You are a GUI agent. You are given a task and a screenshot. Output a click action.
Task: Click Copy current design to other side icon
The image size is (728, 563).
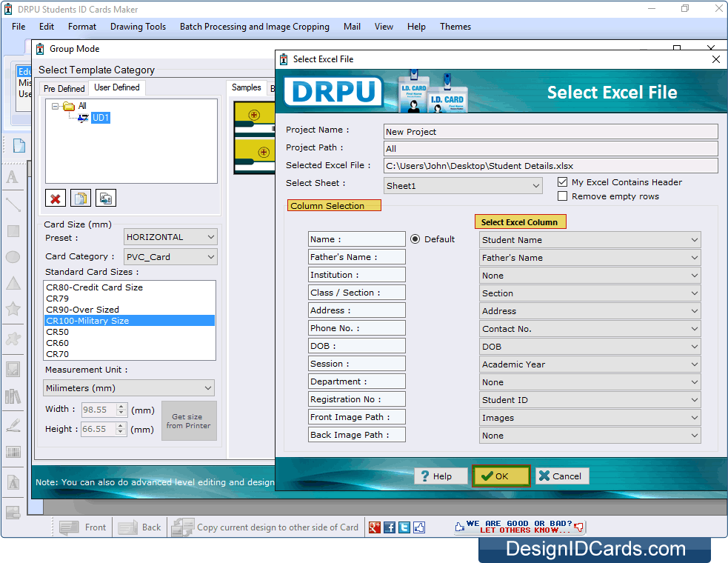182,527
